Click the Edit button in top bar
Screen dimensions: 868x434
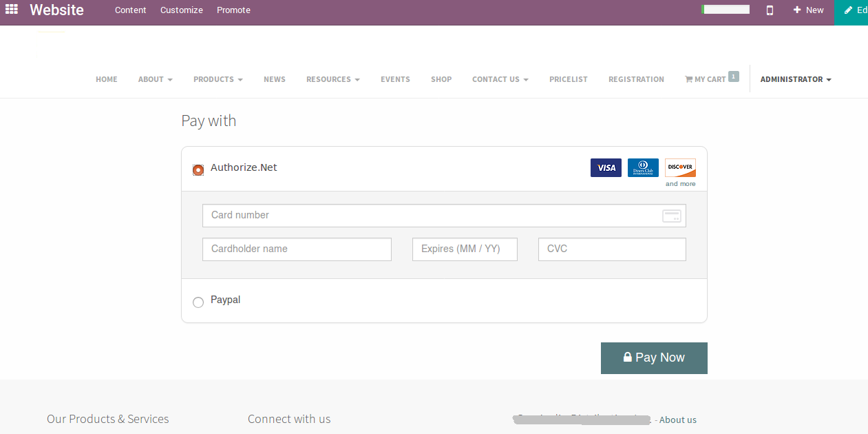pyautogui.click(x=851, y=12)
